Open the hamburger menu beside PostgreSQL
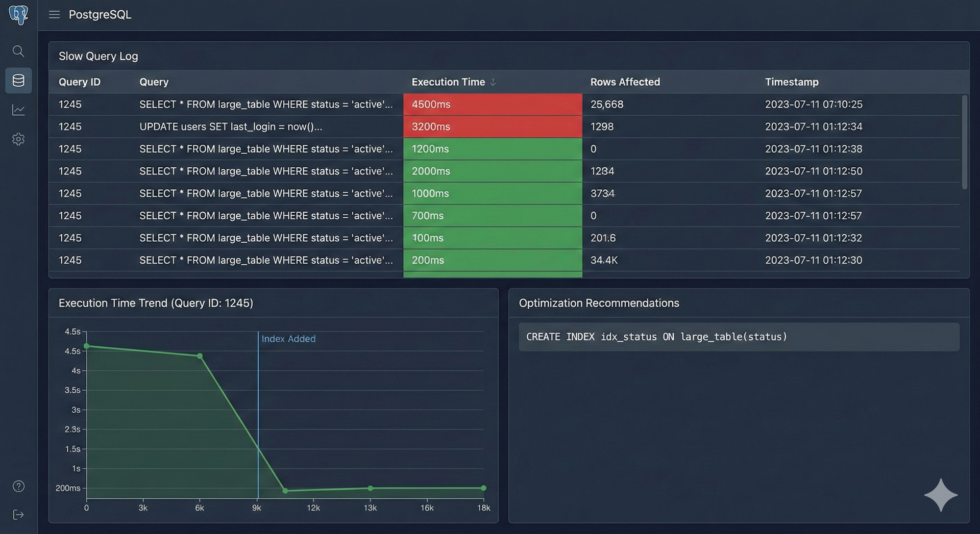Screen dimensions: 980x534 [x=54, y=15]
